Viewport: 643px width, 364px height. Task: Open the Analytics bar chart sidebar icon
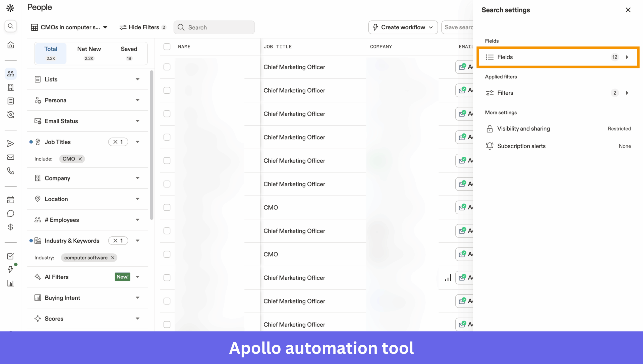click(x=11, y=283)
